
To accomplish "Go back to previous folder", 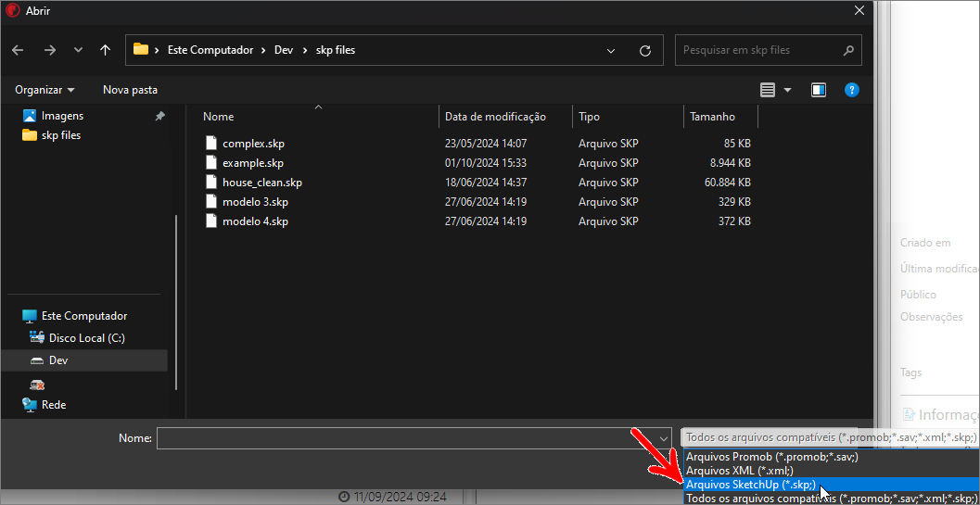I will [x=18, y=51].
